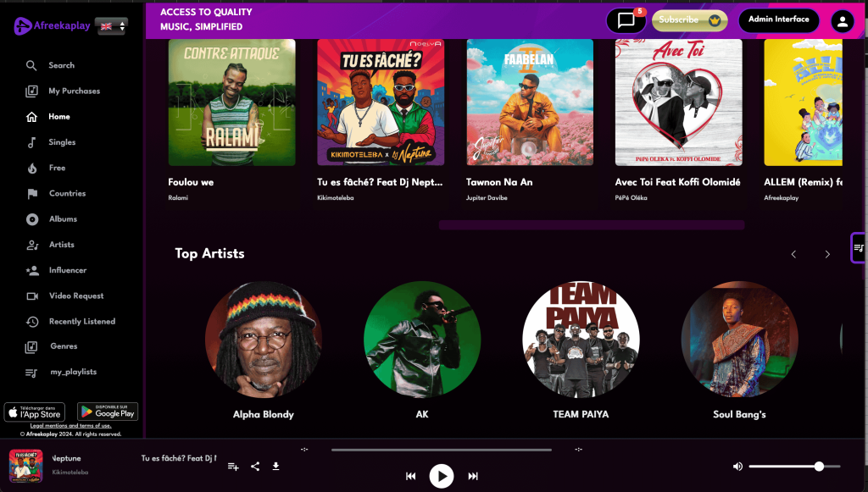Open the Admin Interface button
This screenshot has height=492, width=868.
(778, 19)
